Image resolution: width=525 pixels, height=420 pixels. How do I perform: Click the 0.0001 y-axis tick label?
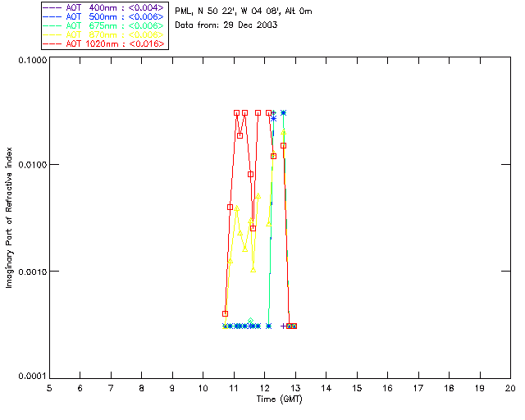point(33,377)
